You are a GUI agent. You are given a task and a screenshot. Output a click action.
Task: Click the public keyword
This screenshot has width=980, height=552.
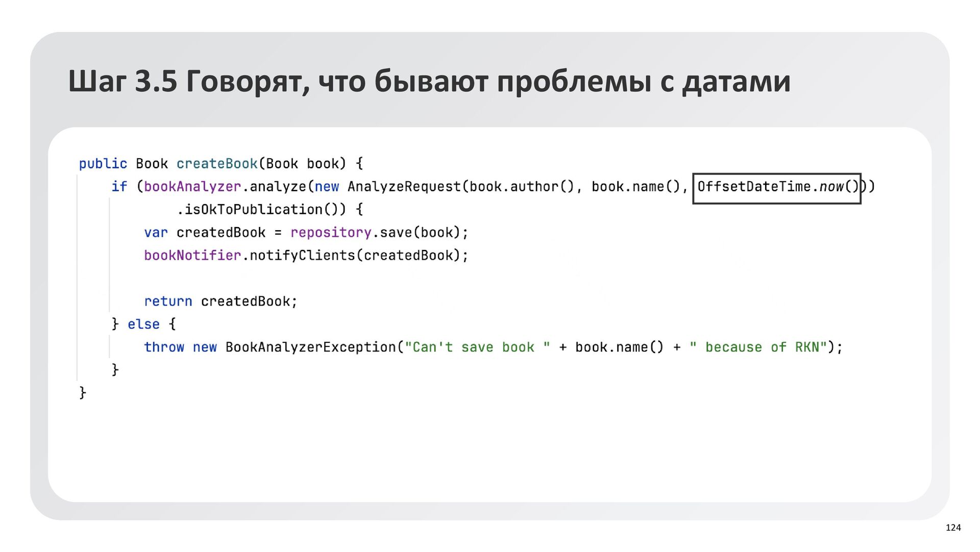point(103,164)
